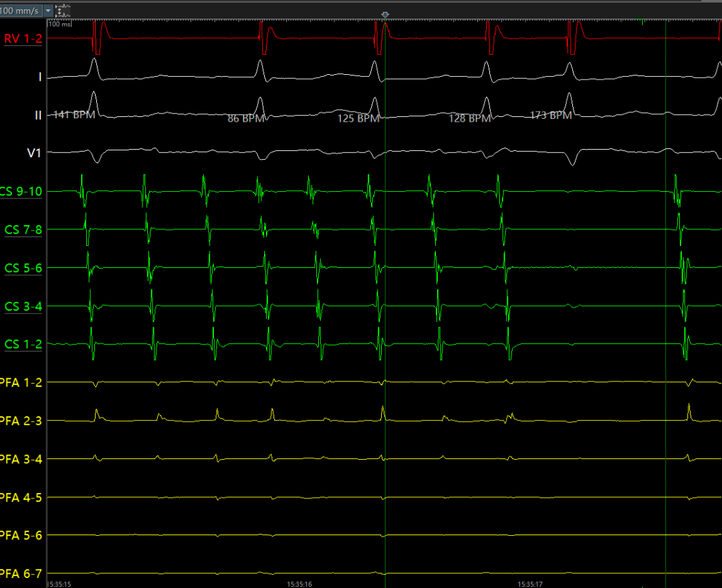The image size is (722, 588).
Task: Click the channel vertical spacing icon
Action: [65, 11]
